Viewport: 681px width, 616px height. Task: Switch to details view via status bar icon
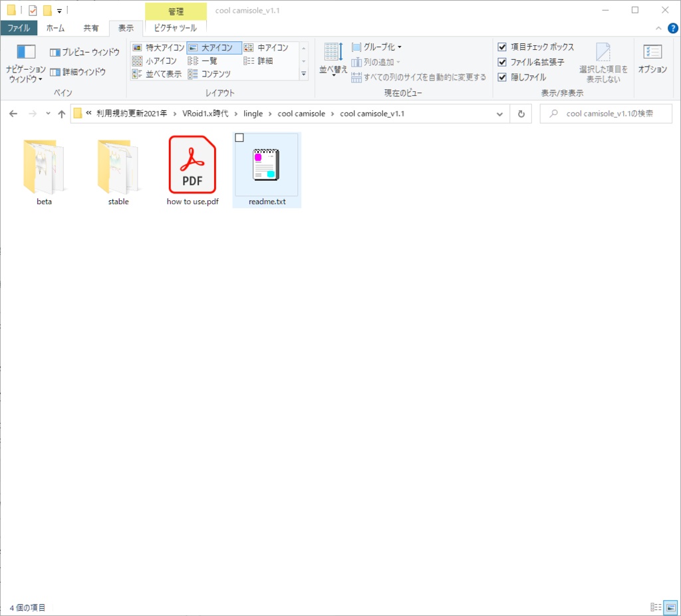click(656, 607)
